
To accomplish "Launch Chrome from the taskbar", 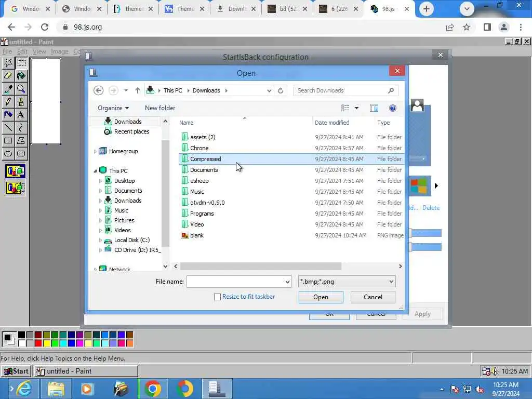I will (152, 389).
